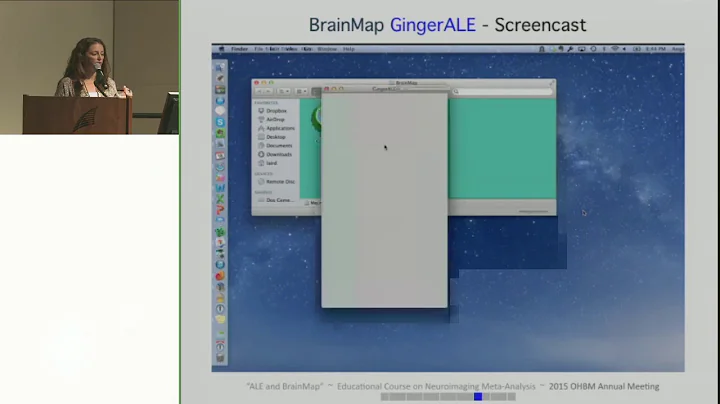Open the view options dropdown in Finder toolbar
Viewport: 720px width, 404px height.
[284, 91]
